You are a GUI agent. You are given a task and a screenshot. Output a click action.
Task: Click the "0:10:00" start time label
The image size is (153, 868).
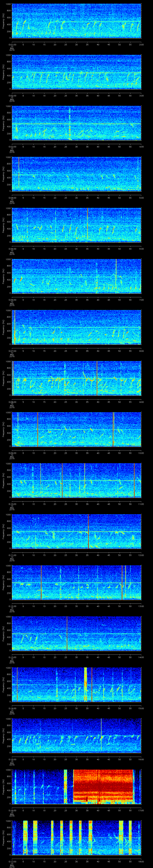(x=12, y=504)
